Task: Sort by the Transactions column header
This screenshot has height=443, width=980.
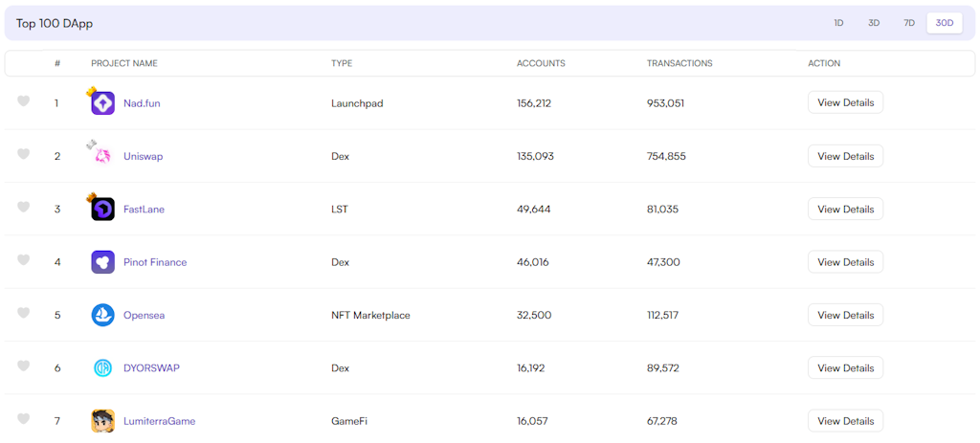Action: [679, 63]
